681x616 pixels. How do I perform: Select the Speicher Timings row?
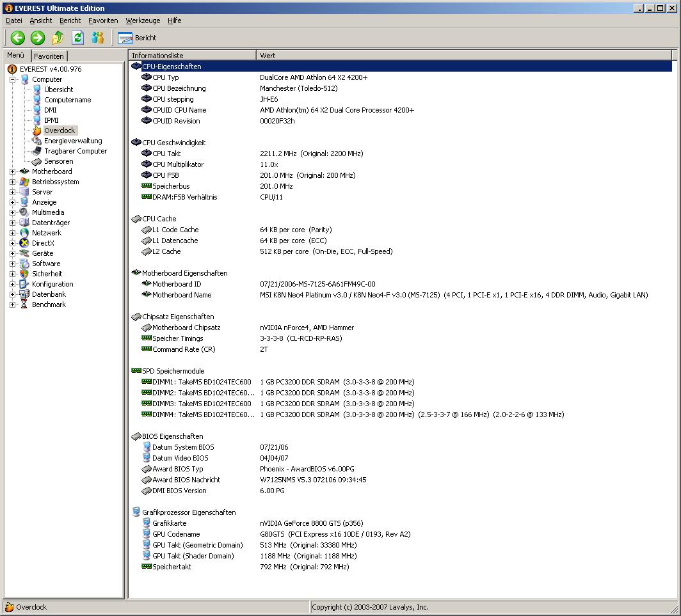pyautogui.click(x=401, y=338)
